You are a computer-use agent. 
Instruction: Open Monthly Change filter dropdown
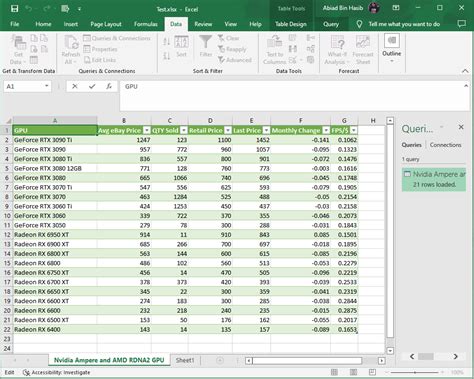point(326,130)
